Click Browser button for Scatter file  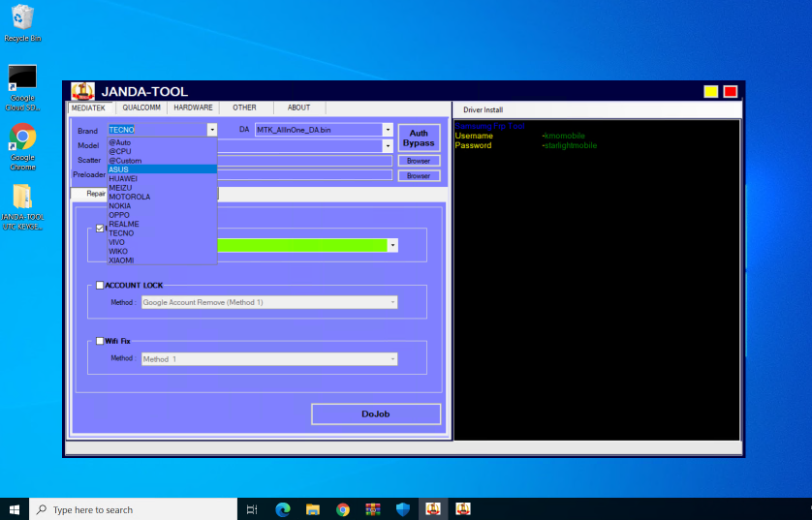click(x=419, y=161)
